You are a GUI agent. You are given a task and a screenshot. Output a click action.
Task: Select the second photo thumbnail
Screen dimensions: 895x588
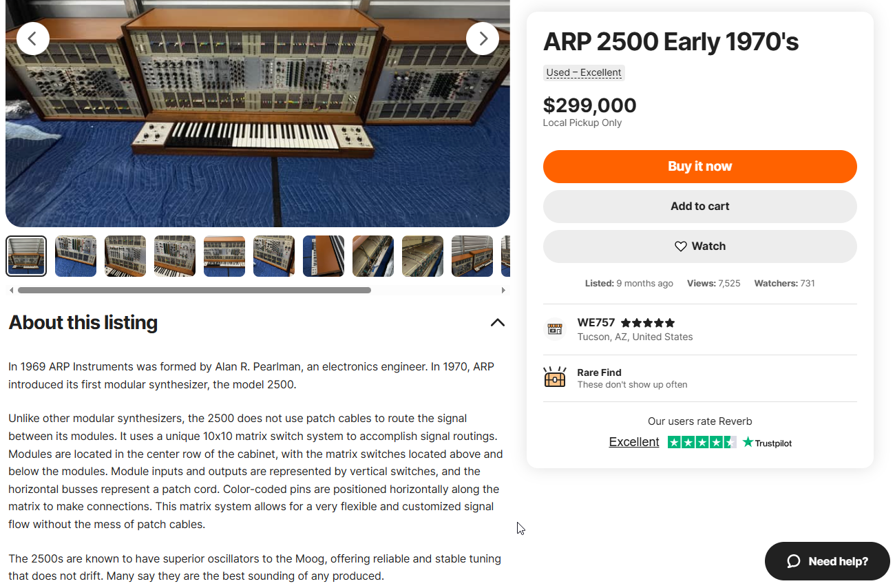click(76, 256)
